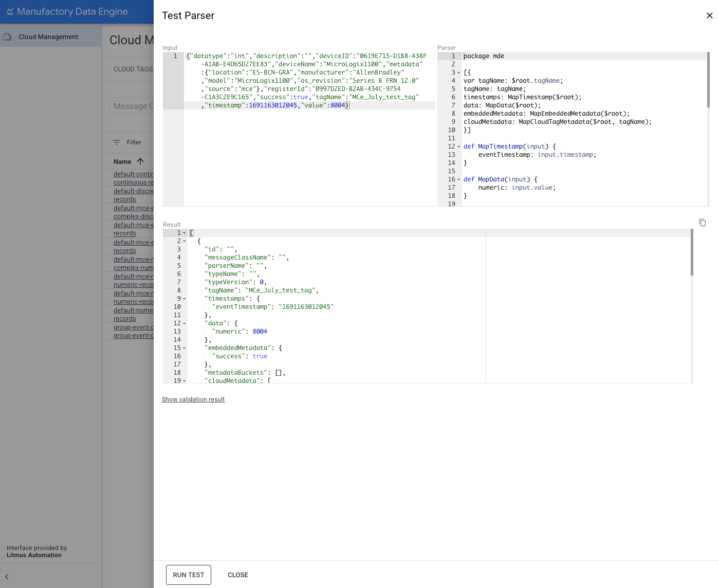The height and width of the screenshot is (588, 719).
Task: Open the default-continuous-records entry
Action: [133, 178]
